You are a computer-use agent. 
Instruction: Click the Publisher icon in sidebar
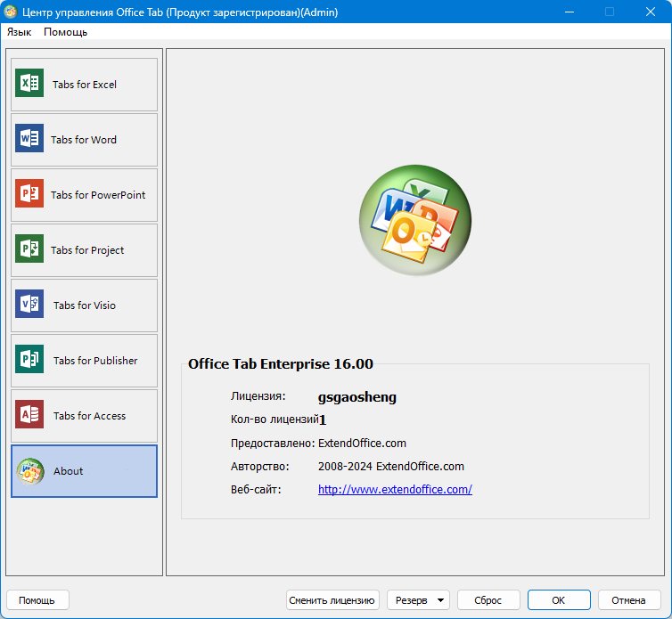(x=29, y=360)
